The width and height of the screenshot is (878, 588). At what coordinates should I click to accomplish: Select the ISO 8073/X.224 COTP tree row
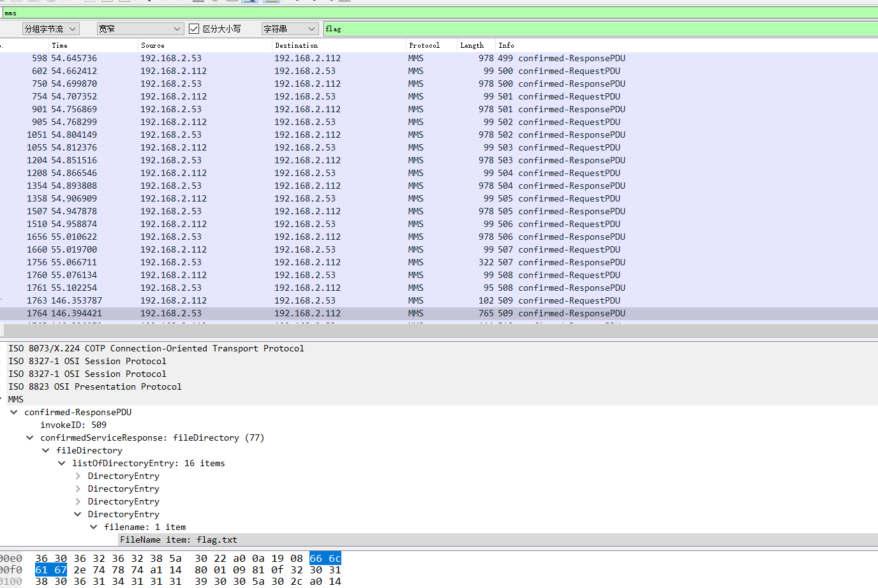439,348
